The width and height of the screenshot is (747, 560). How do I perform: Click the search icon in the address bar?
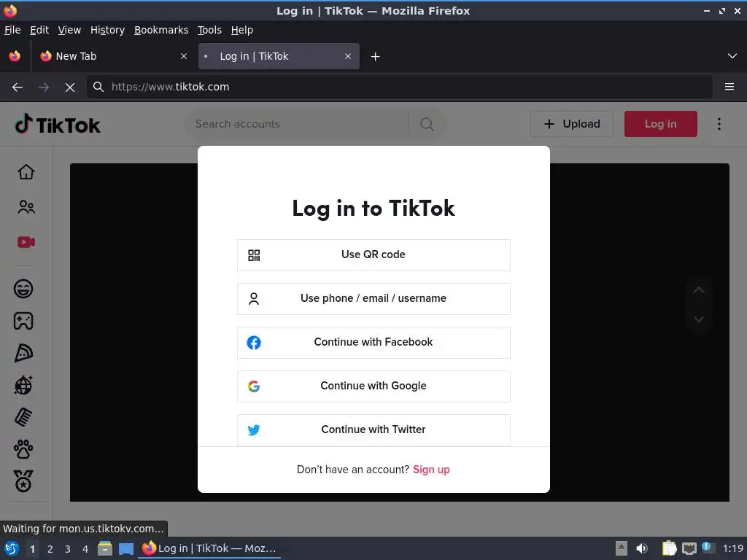coord(98,87)
